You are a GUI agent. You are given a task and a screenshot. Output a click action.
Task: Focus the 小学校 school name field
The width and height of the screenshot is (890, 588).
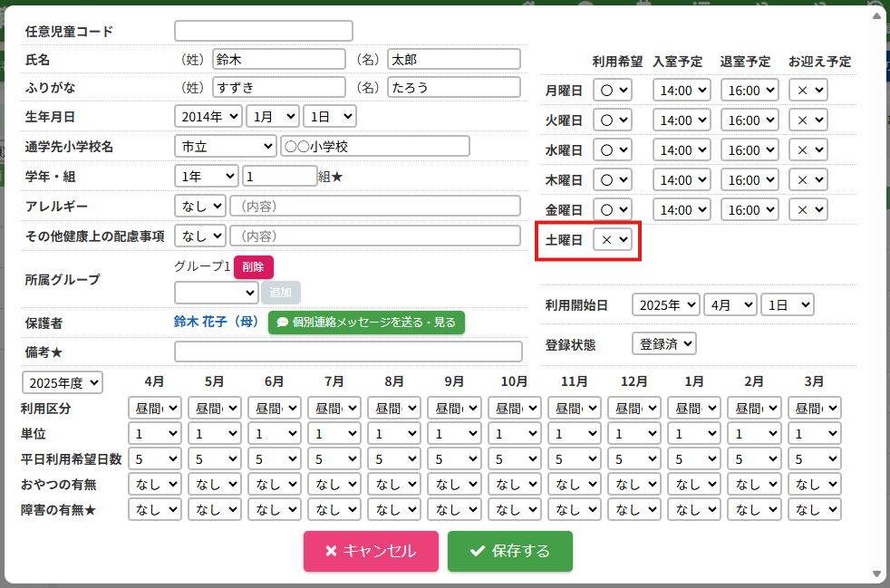(x=374, y=146)
